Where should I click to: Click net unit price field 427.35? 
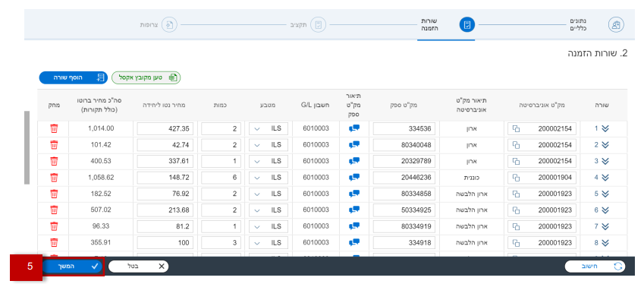pyautogui.click(x=165, y=128)
